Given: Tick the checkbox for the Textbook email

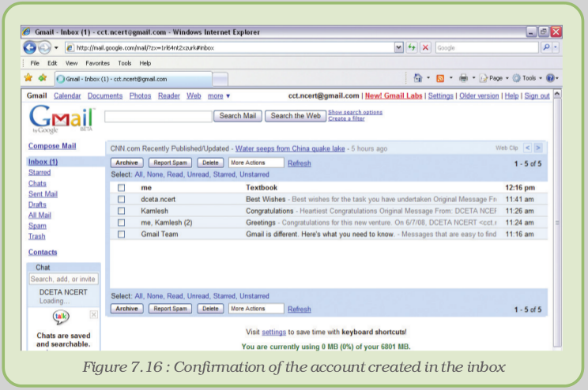Looking at the screenshot, I should click(x=121, y=188).
